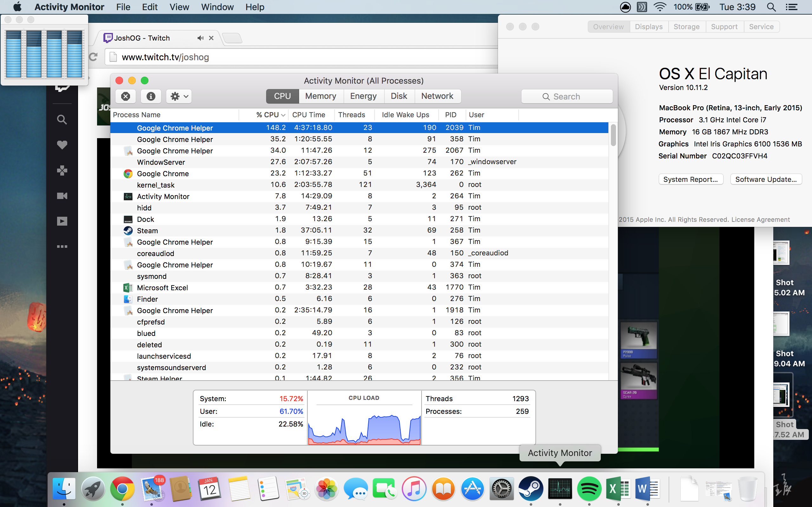Click the kill process button (X icon)
Viewport: 812px width, 507px height.
[x=125, y=96]
